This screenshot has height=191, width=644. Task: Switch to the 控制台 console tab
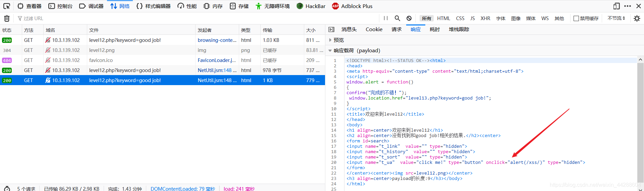[60, 6]
